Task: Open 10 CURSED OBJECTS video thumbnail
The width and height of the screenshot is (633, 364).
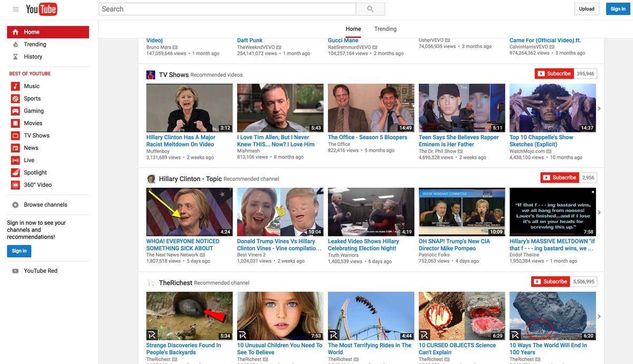Action: click(462, 315)
